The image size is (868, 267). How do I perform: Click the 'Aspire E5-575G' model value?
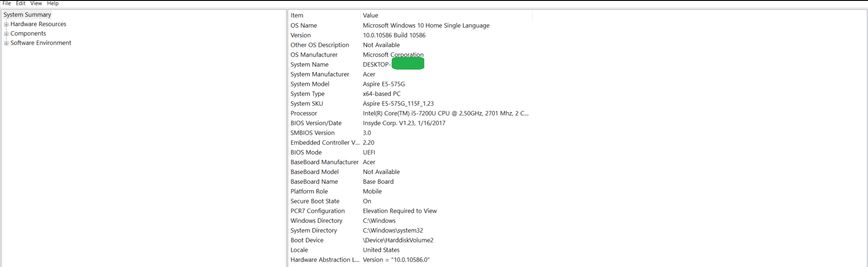[x=384, y=84]
